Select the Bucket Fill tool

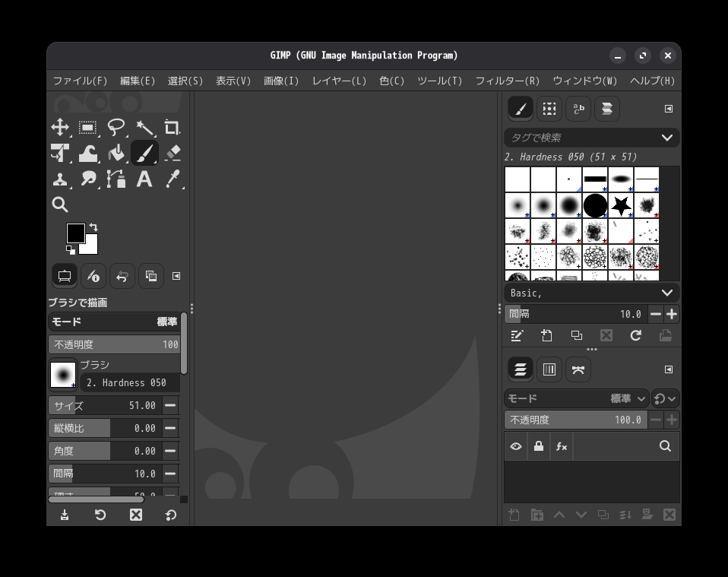coord(116,154)
